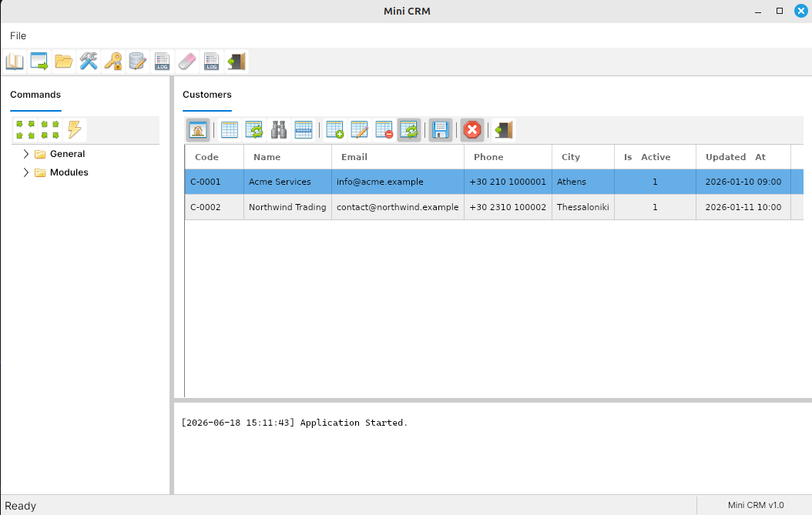Screen dimensions: 812x515
Task: Maximize the Mini CRM window
Action: pyautogui.click(x=780, y=11)
